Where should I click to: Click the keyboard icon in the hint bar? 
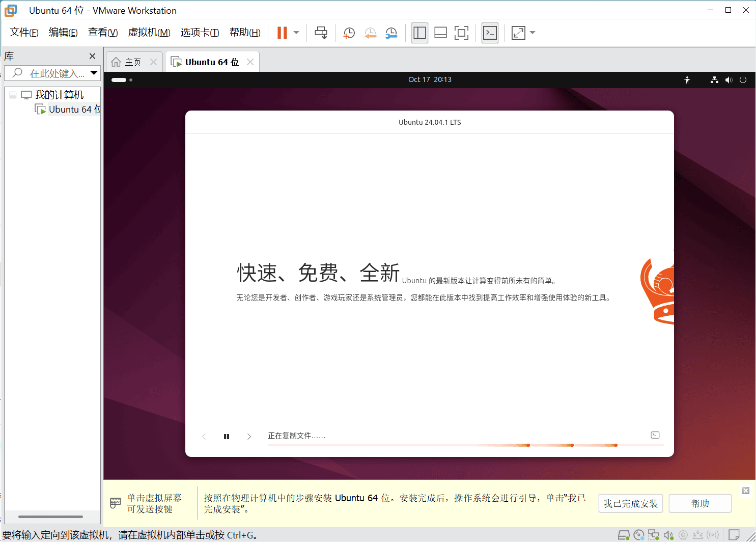point(116,503)
